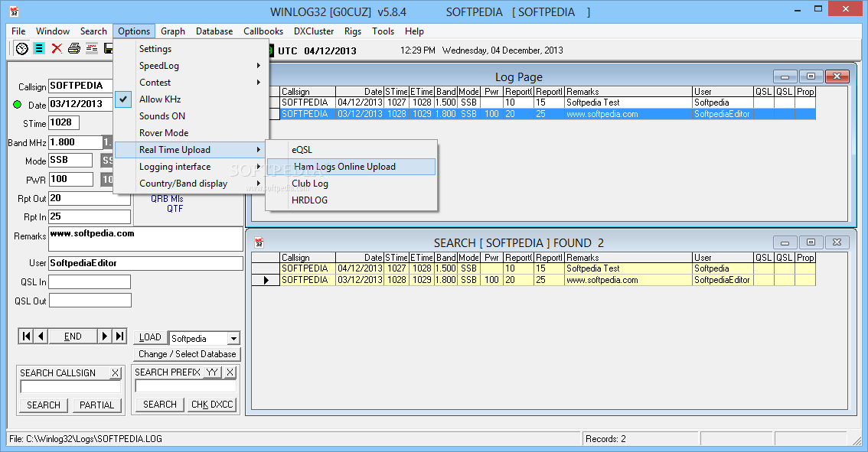Click the YY button next to SEARCH PREFIX
Screen dimensions: 868x452
coord(212,372)
